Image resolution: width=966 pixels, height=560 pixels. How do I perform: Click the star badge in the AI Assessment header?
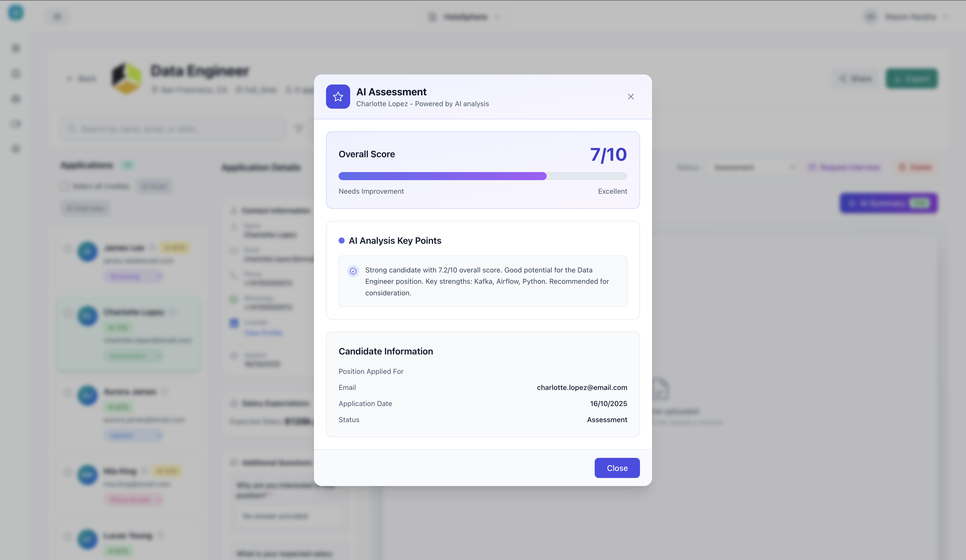[x=338, y=97]
